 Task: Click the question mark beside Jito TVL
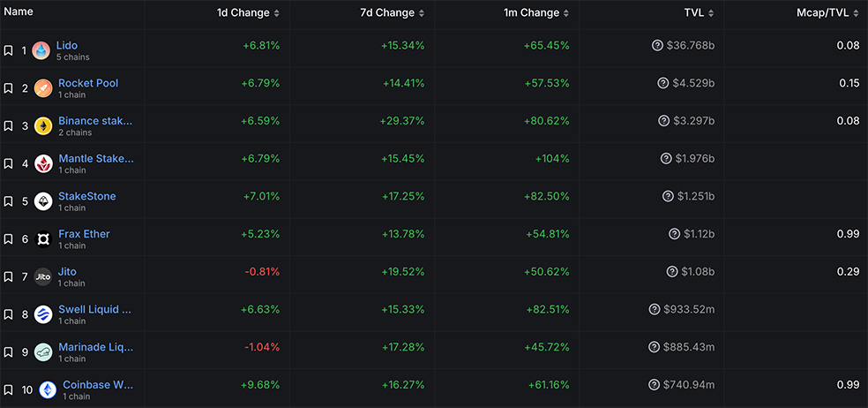(672, 272)
